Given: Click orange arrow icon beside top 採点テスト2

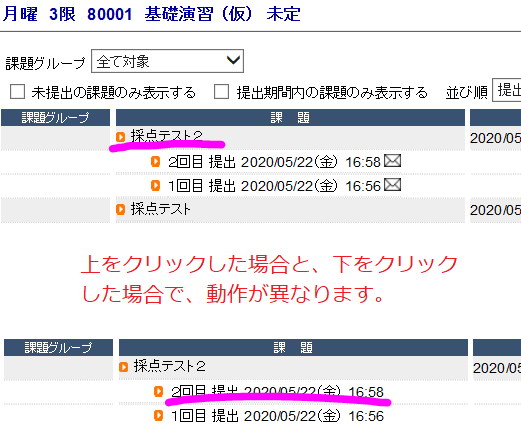Looking at the screenshot, I should [x=120, y=137].
